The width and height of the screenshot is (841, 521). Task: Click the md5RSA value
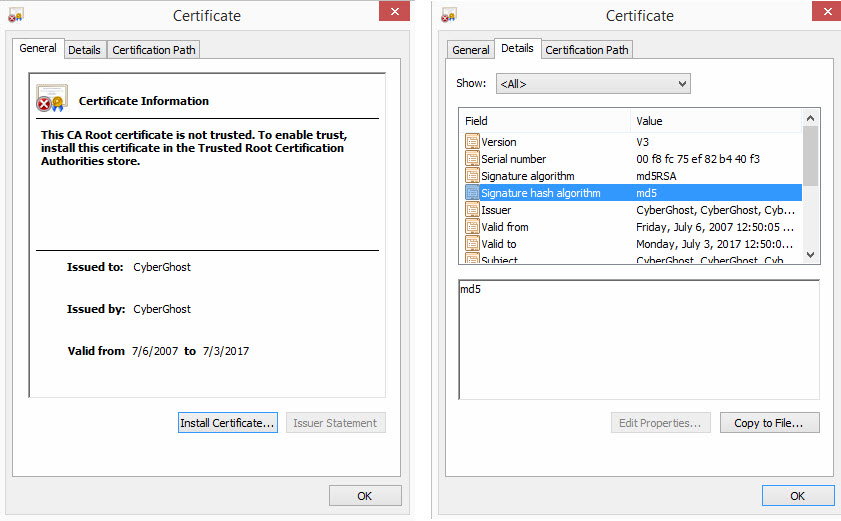click(656, 176)
